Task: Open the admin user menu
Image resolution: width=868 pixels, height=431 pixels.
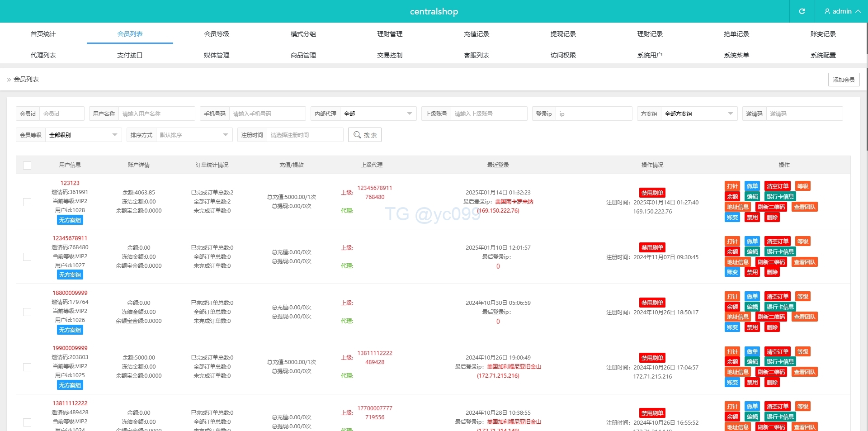Action: 842,11
